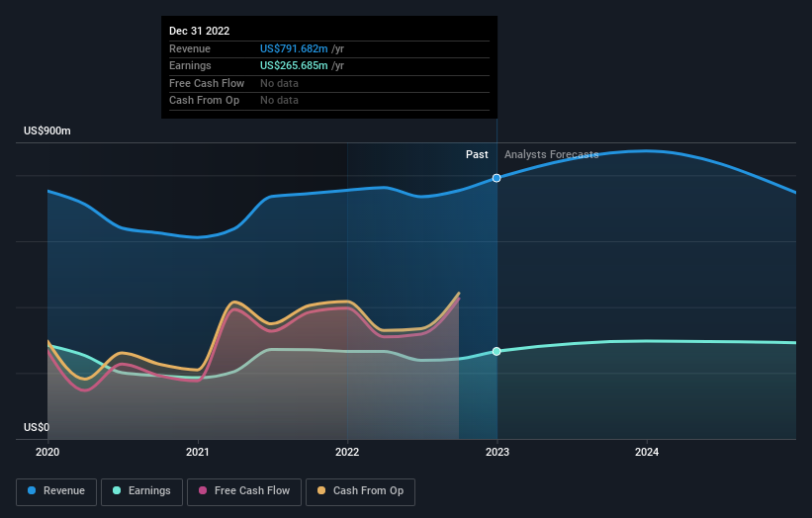Click the Analysts Forecasts label

point(552,155)
